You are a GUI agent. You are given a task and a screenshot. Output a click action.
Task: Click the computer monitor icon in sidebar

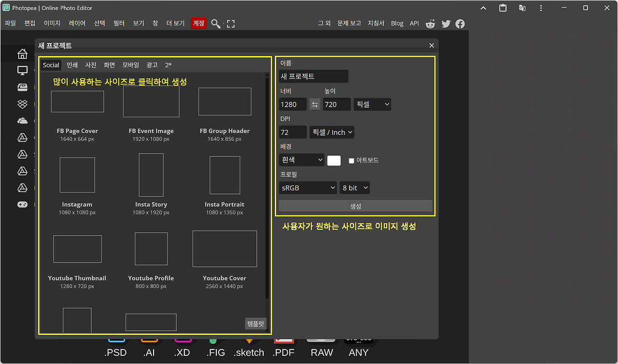22,70
